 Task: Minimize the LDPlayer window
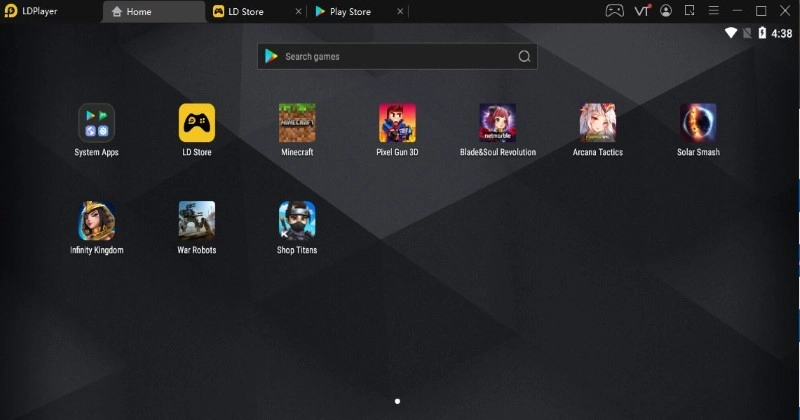737,11
